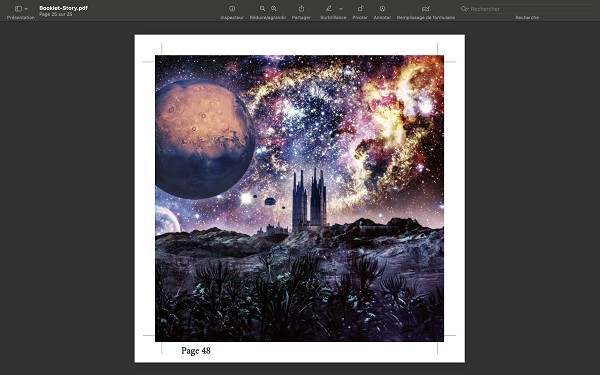The image size is (600, 375).
Task: Click the Réduire/agrandir label
Action: tap(268, 18)
